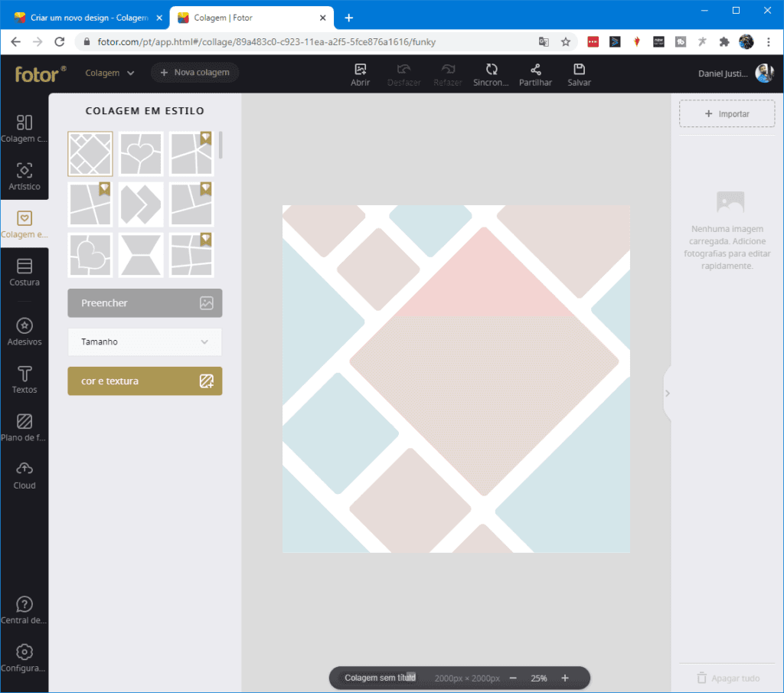Open the Adesivos stickers panel
The width and height of the screenshot is (784, 693).
[x=24, y=332]
